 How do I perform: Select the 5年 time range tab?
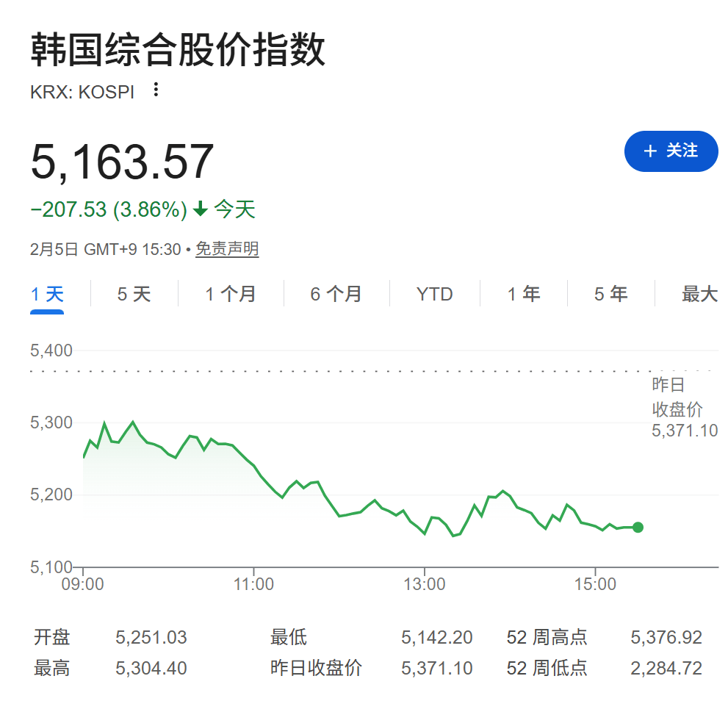pos(610,293)
